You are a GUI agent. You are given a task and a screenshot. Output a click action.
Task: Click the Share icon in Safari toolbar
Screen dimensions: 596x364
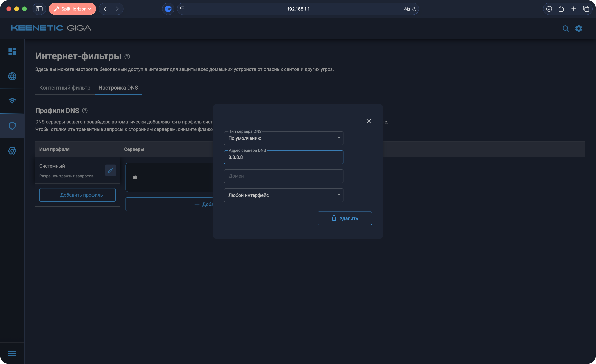click(561, 9)
